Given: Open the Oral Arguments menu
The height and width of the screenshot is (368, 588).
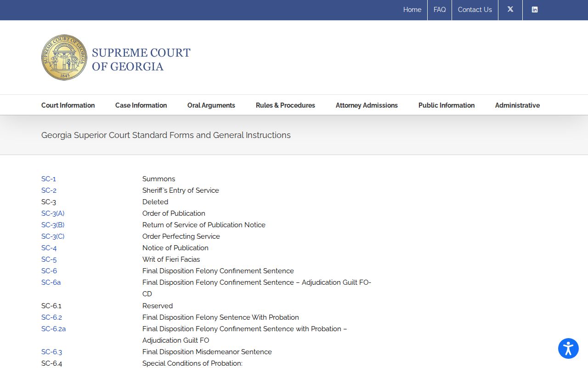Looking at the screenshot, I should (211, 105).
